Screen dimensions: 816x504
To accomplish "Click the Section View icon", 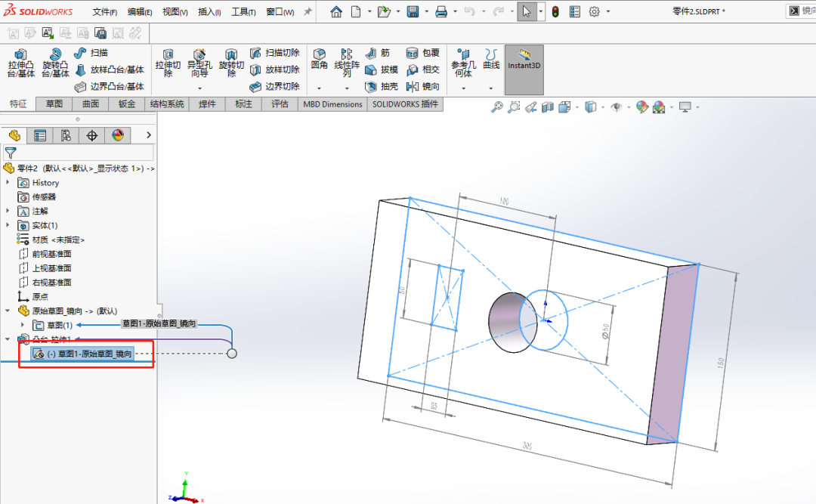I will coord(548,107).
